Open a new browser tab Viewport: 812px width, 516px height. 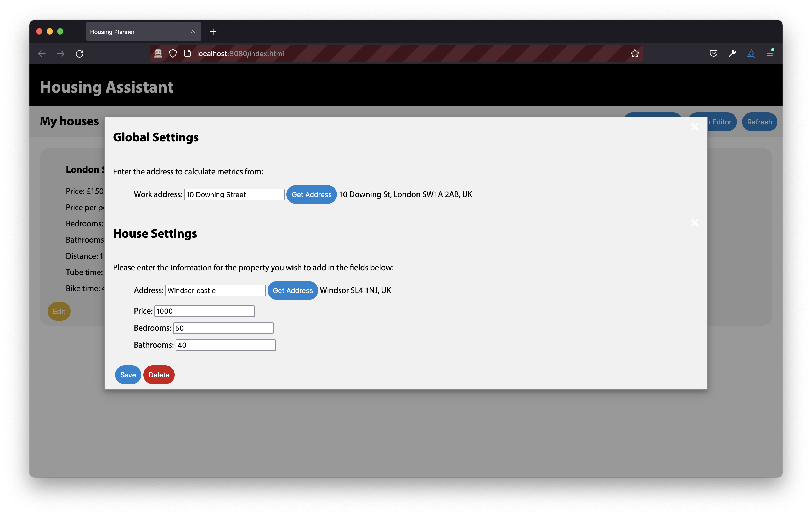coord(213,32)
